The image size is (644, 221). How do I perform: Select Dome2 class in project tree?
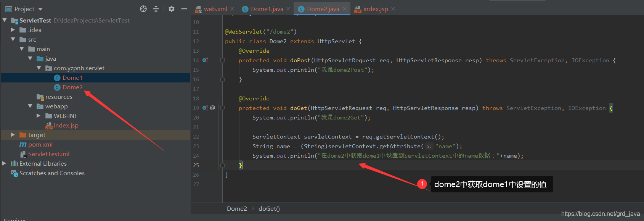point(72,87)
